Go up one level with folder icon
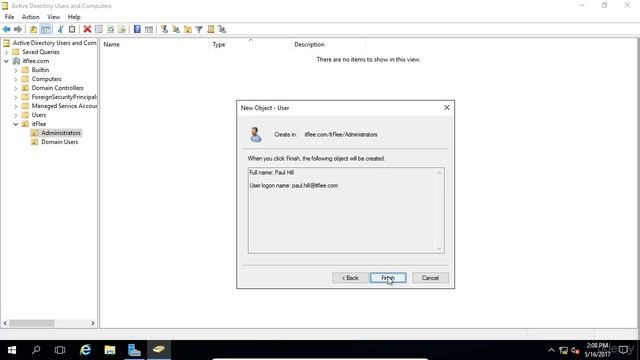This screenshot has width=640, height=360. coord(33,29)
